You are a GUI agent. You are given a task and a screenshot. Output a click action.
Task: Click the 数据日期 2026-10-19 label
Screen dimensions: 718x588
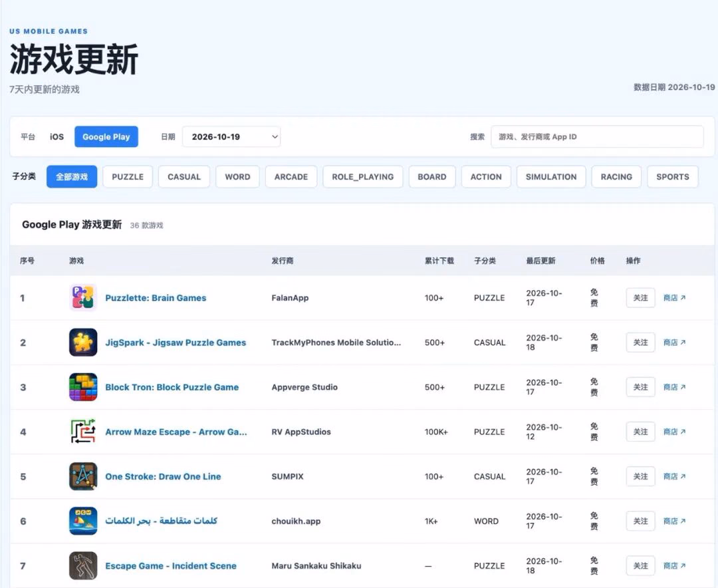(x=674, y=87)
